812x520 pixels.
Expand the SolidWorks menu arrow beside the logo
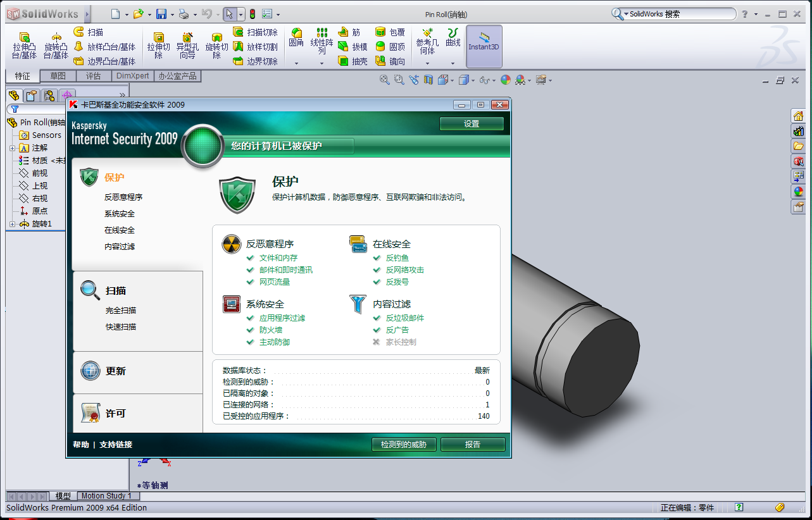pyautogui.click(x=87, y=14)
